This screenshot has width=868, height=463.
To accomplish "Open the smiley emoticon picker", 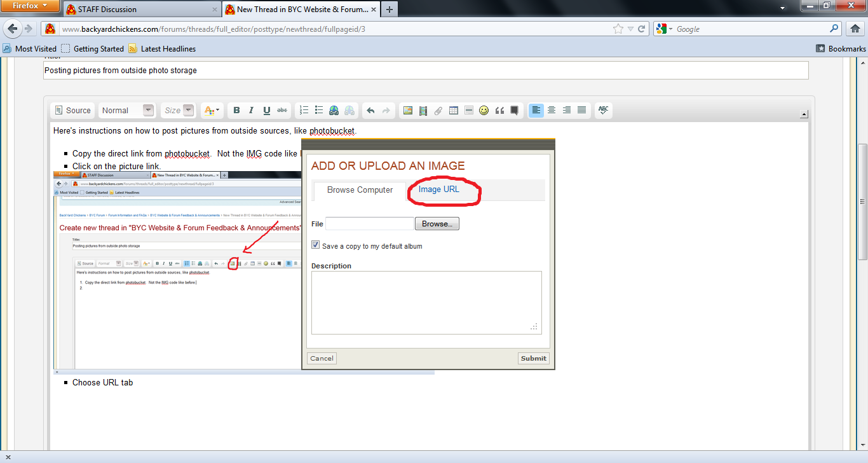I will 484,110.
